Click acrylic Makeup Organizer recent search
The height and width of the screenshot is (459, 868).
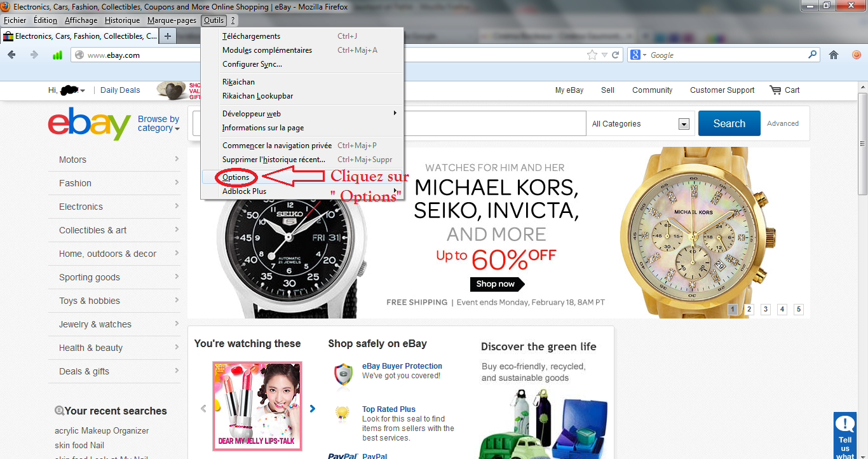click(102, 431)
